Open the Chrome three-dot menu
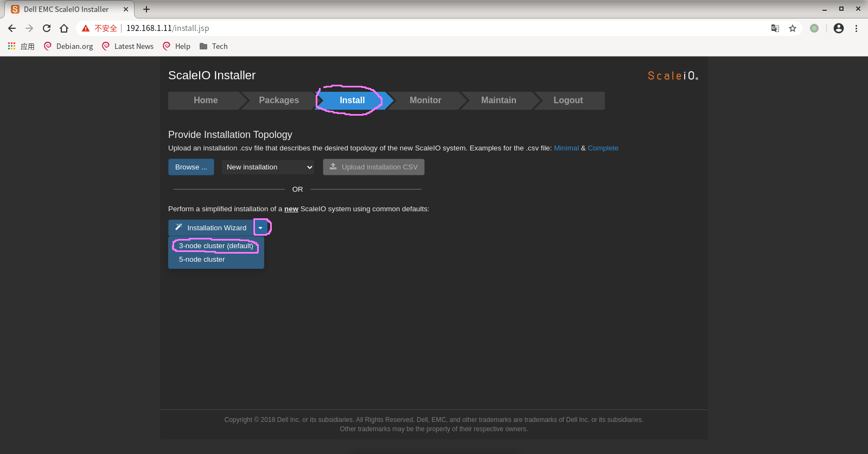The height and width of the screenshot is (454, 868). click(x=856, y=28)
